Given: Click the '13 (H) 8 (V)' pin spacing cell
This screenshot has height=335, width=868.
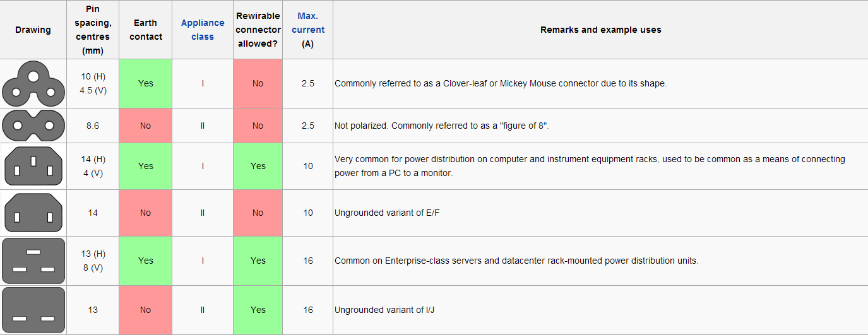Looking at the screenshot, I should pyautogui.click(x=93, y=261).
